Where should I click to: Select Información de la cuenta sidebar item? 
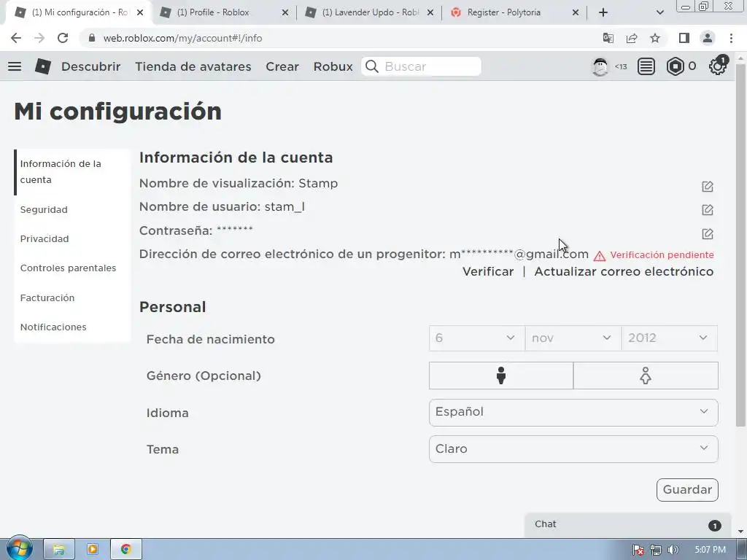tap(72, 172)
